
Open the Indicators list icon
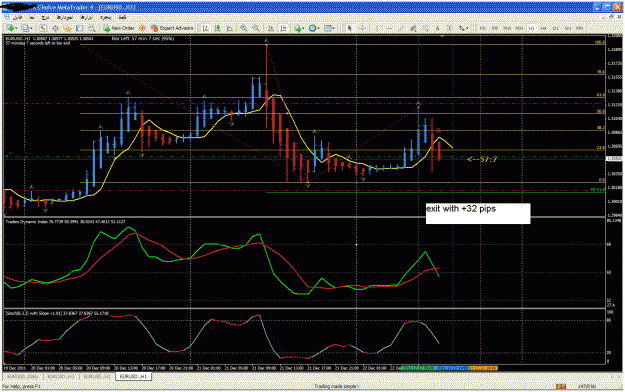point(297,28)
